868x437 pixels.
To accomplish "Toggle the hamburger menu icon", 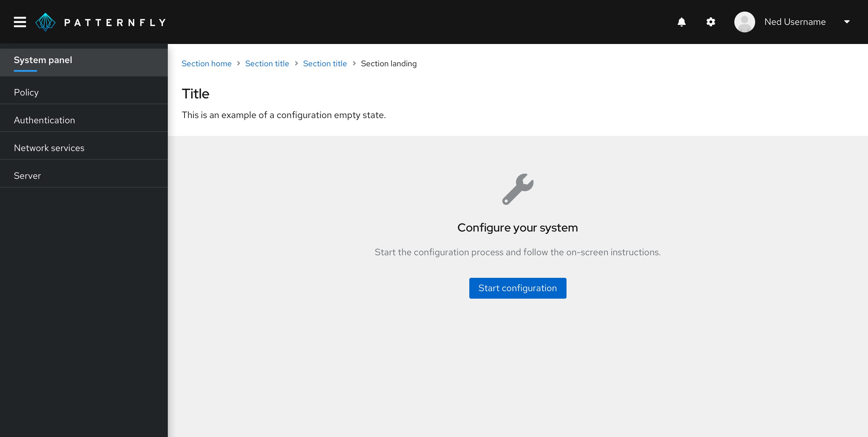I will point(19,22).
